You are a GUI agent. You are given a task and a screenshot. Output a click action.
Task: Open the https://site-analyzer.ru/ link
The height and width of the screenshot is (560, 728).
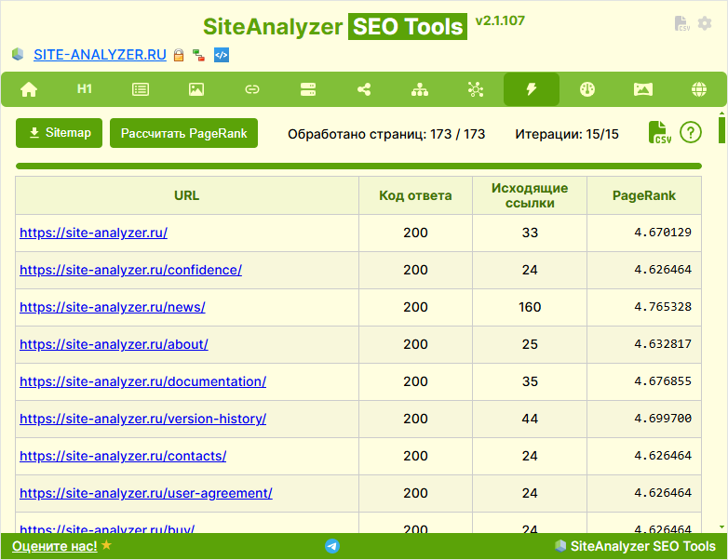pos(93,233)
